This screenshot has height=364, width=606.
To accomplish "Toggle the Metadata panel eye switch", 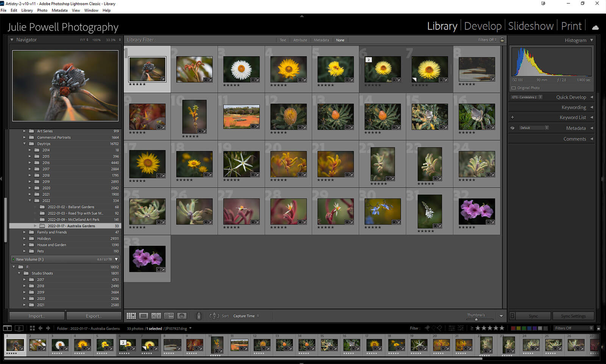I will point(512,128).
